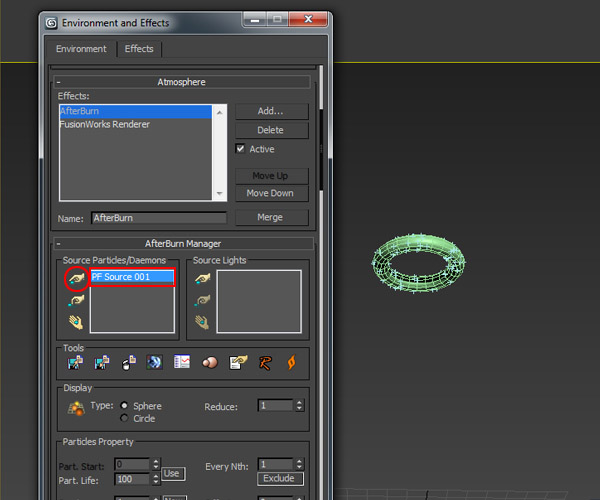This screenshot has width=600, height=500.
Task: Click the second paste-settings icon in Tools
Action: click(102, 362)
